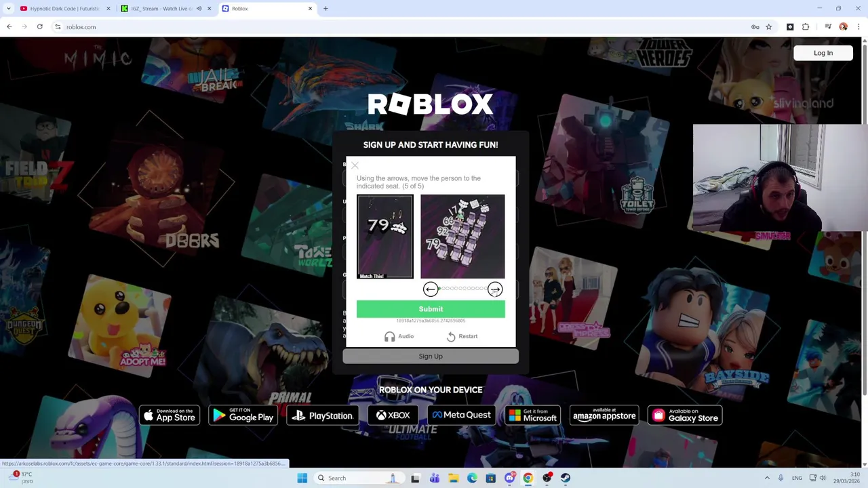
Task: Bookmark this page with the star
Action: pos(768,27)
